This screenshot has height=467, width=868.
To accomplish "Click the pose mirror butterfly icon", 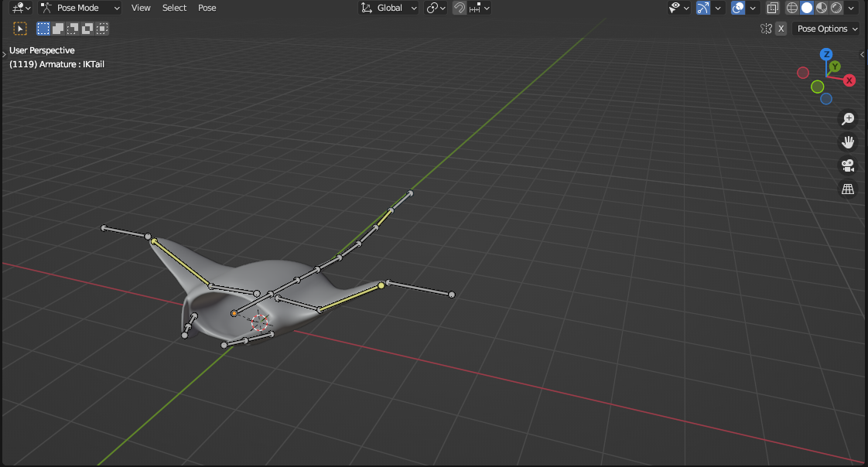I will click(766, 29).
